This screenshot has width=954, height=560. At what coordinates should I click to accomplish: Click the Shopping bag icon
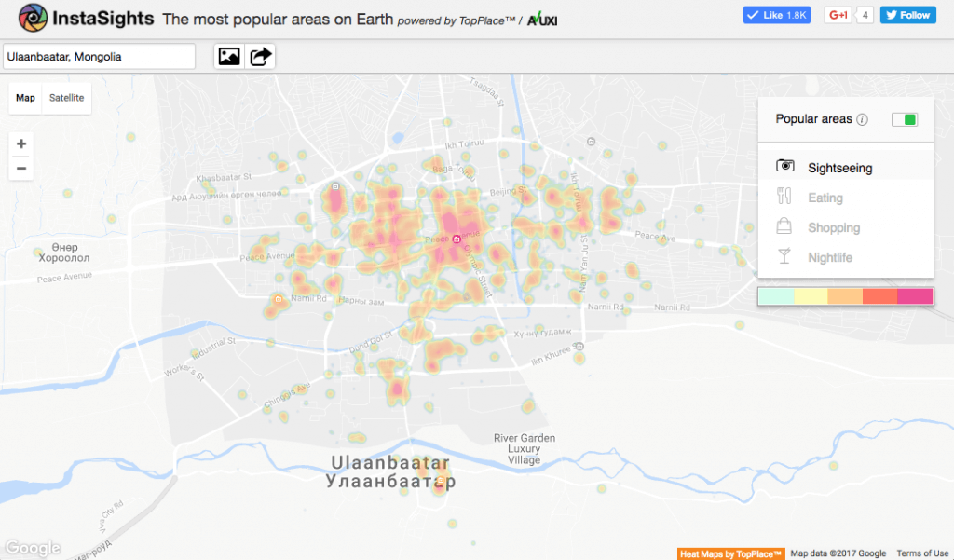click(x=784, y=225)
